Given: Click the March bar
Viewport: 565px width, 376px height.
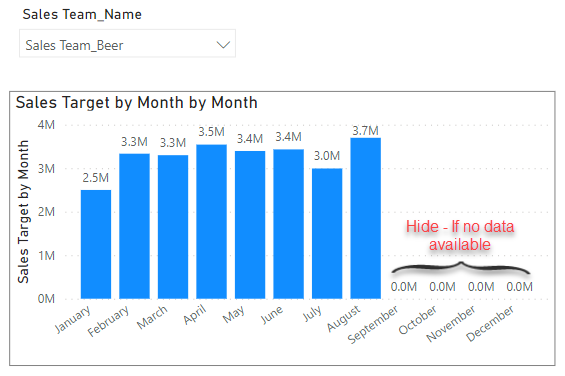Looking at the screenshot, I should pyautogui.click(x=173, y=227).
